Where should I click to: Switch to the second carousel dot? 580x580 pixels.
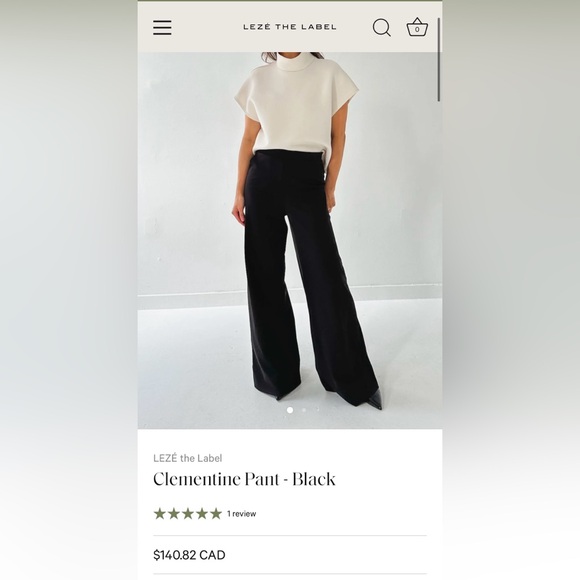coord(304,410)
